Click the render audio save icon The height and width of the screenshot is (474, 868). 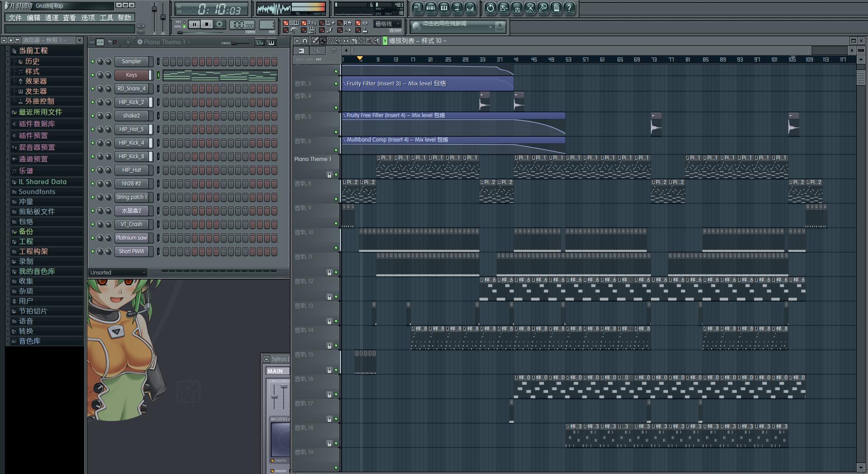(x=517, y=8)
